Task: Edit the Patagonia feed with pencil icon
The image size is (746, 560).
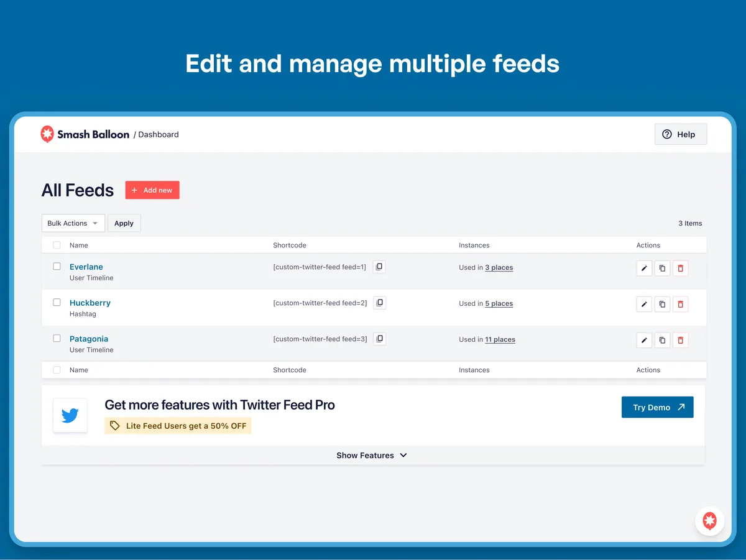Action: click(644, 341)
